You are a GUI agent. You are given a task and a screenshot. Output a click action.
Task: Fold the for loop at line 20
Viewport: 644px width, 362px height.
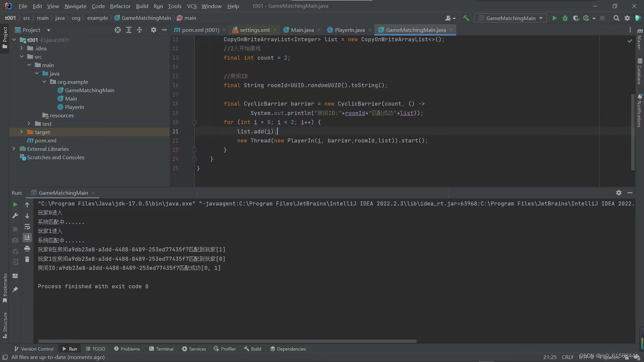coord(194,123)
